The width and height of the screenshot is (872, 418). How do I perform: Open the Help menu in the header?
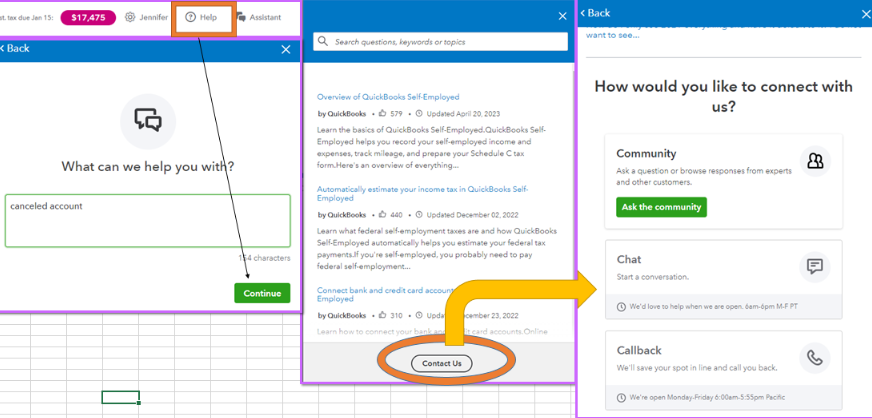tap(201, 17)
